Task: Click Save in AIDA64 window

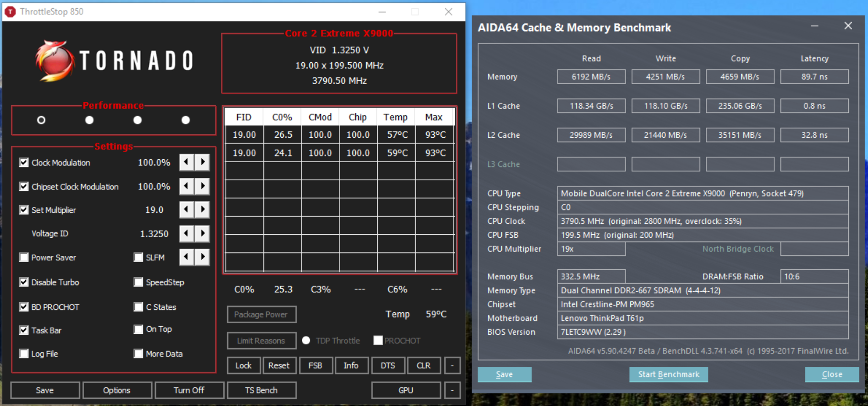Action: click(505, 374)
